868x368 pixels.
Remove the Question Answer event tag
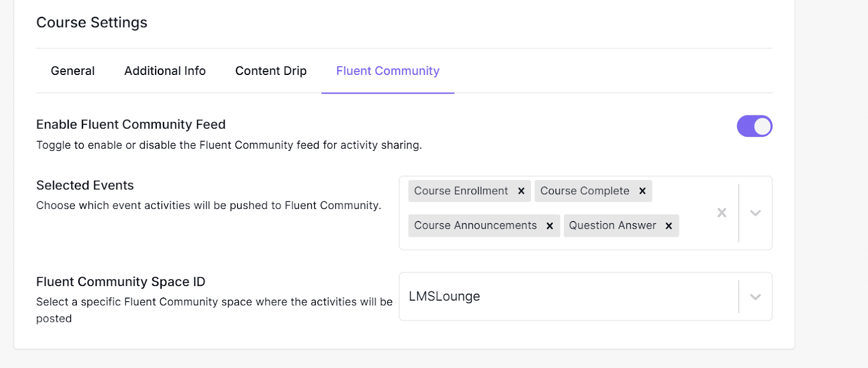[668, 225]
